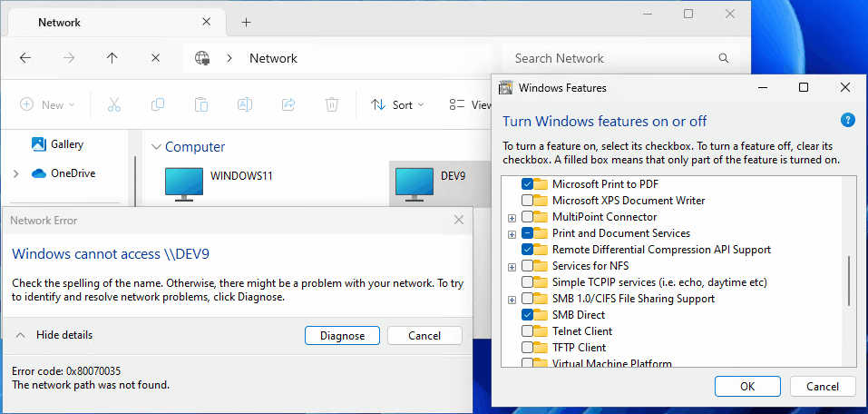The image size is (868, 414).
Task: Expand the Services for NFS node
Action: (512, 267)
